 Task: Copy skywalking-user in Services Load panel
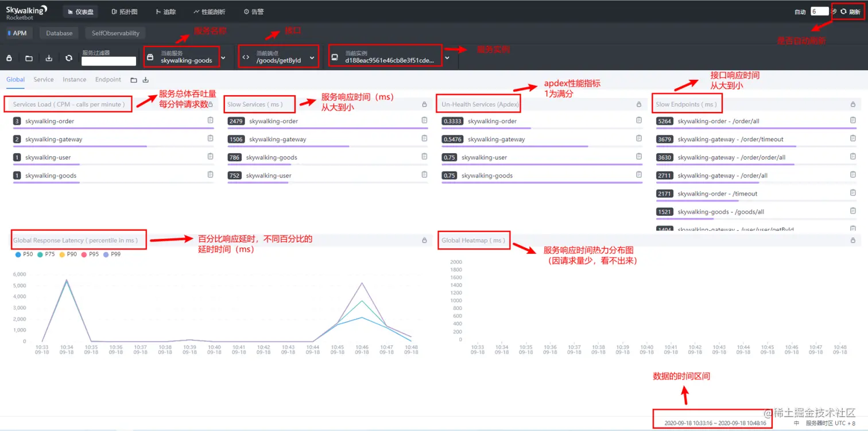pyautogui.click(x=210, y=157)
